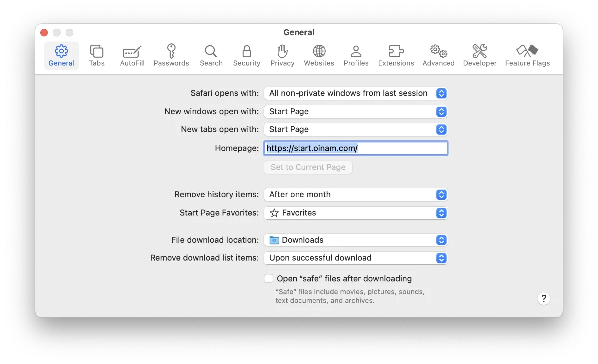Open Advanced gears icon pane
Viewport: 598px width, 364px height.
pyautogui.click(x=439, y=51)
